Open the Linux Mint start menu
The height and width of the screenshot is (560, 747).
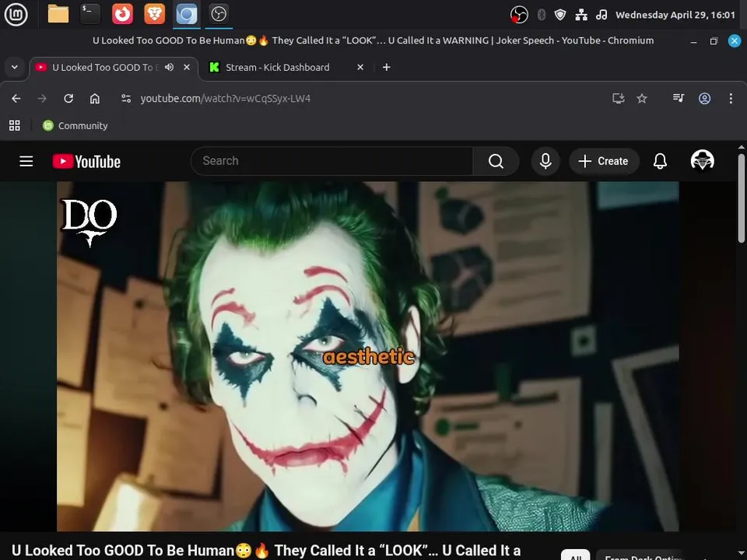(16, 14)
